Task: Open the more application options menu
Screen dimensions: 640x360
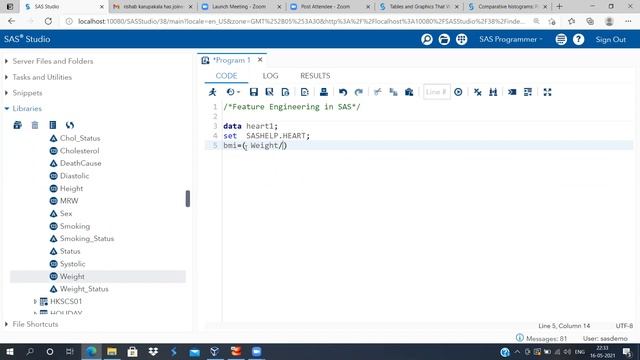Action: (x=561, y=39)
